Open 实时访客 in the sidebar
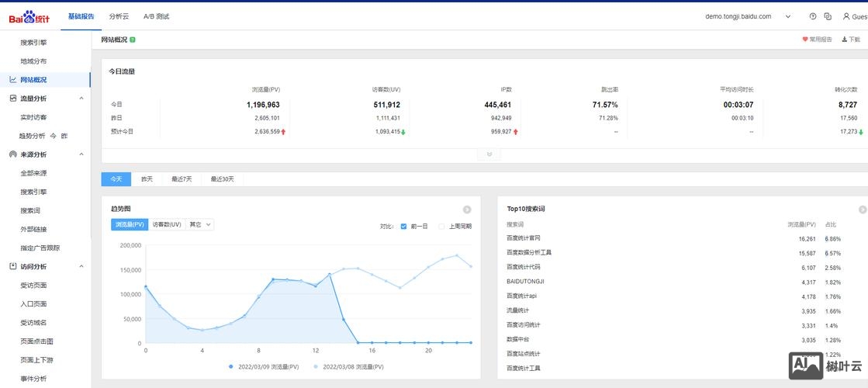Screen dimensions: 868x388 pyautogui.click(x=33, y=117)
